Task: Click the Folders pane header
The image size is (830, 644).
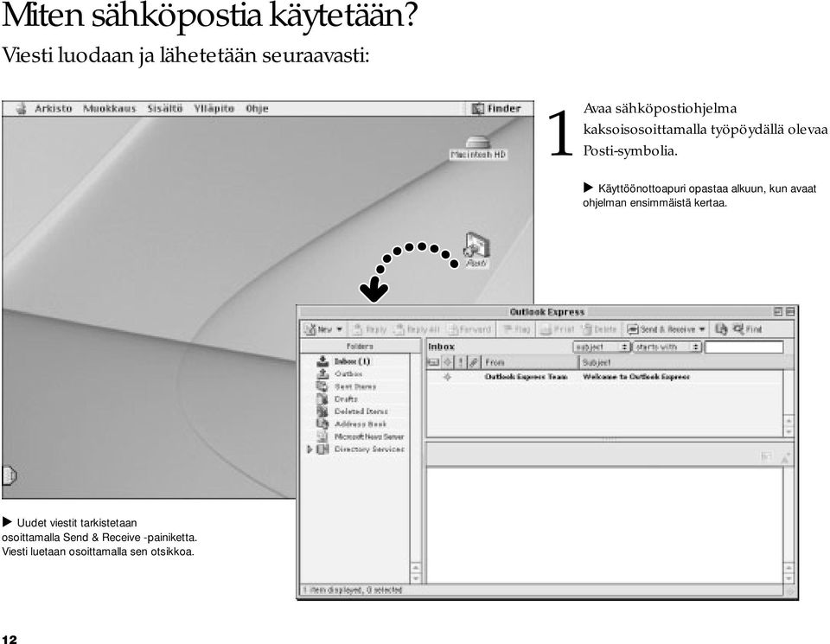Action: click(x=360, y=347)
